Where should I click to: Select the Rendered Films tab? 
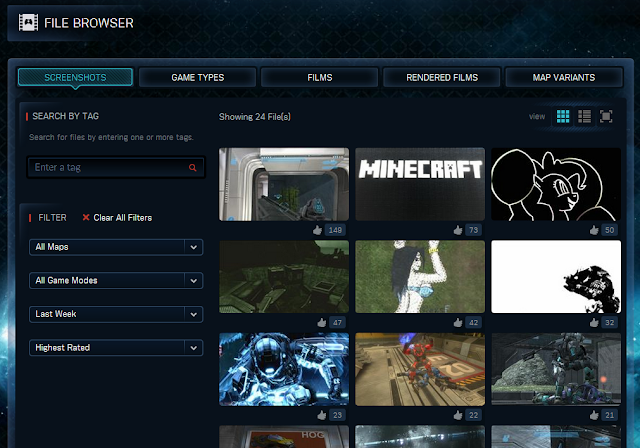(441, 77)
